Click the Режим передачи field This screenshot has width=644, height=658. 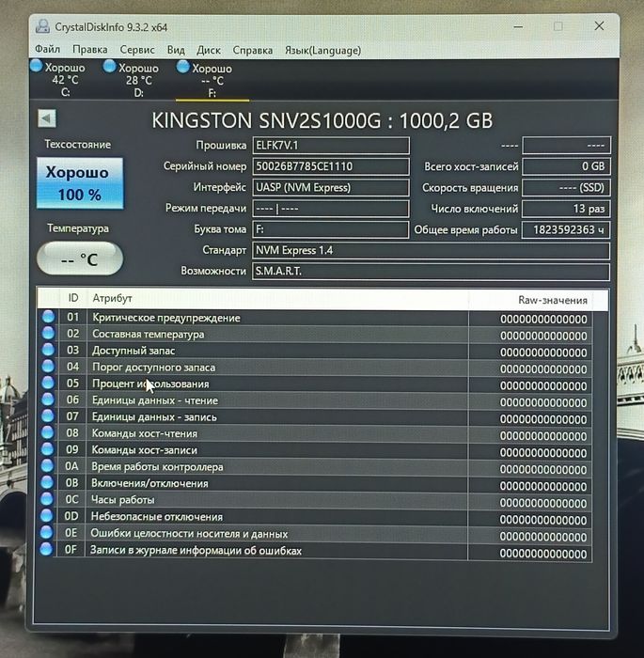[331, 209]
